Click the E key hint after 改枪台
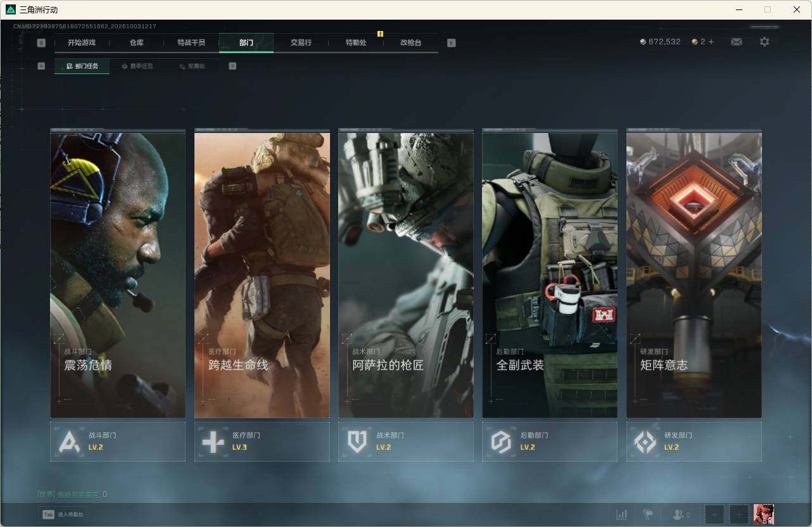Screen dimensions: 812x527 (451, 43)
